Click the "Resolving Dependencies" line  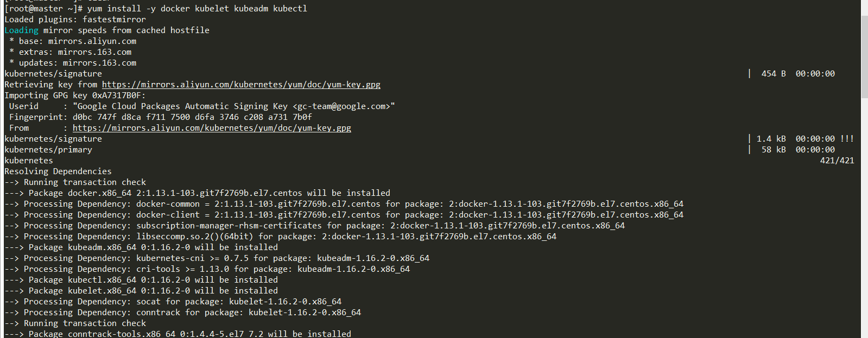[x=58, y=171]
